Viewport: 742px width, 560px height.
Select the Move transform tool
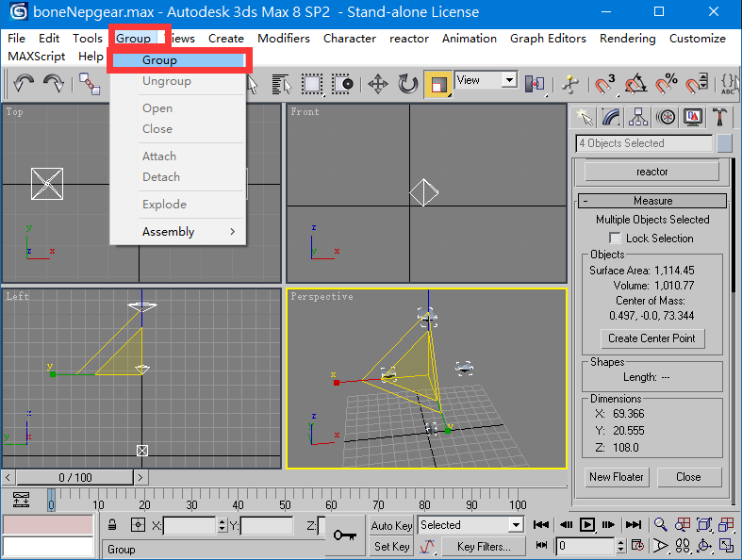378,84
